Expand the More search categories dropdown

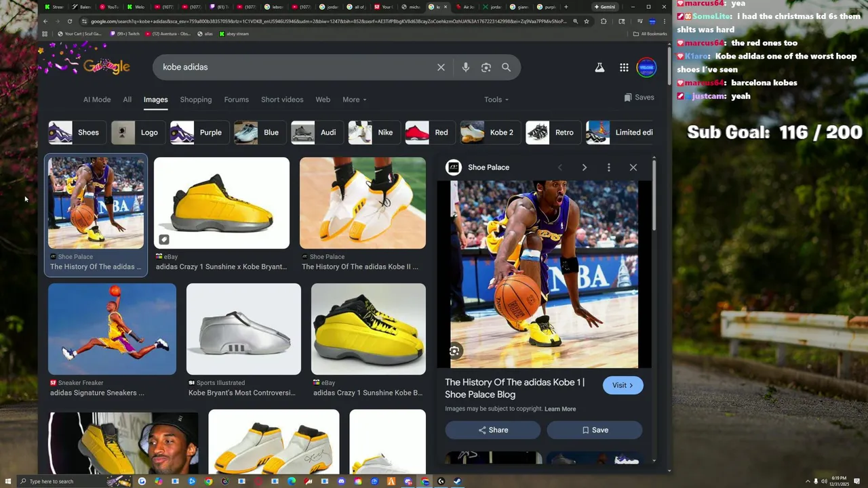(x=355, y=100)
